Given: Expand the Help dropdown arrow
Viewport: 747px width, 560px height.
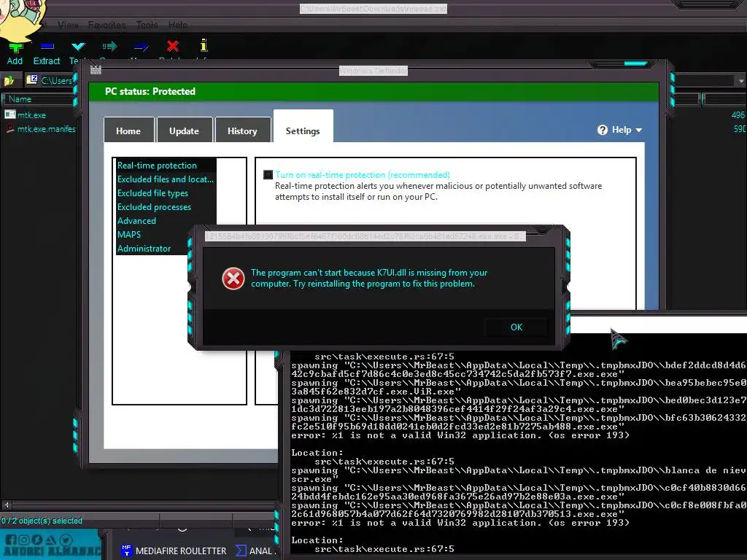Looking at the screenshot, I should point(638,130).
